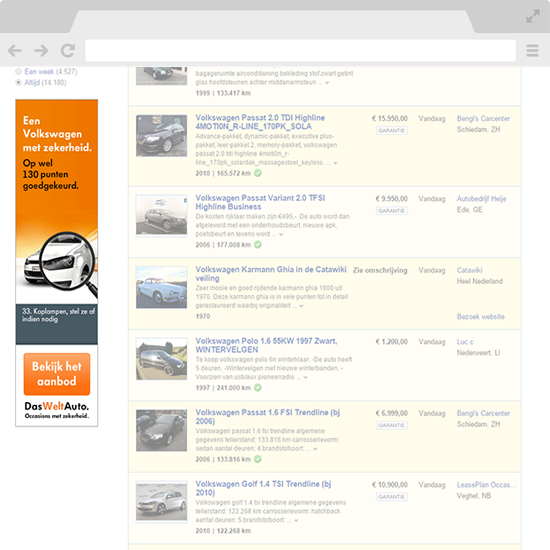Expand description of Karmann Ghia listing
Image resolution: width=550 pixels, height=550 pixels.
point(301,306)
